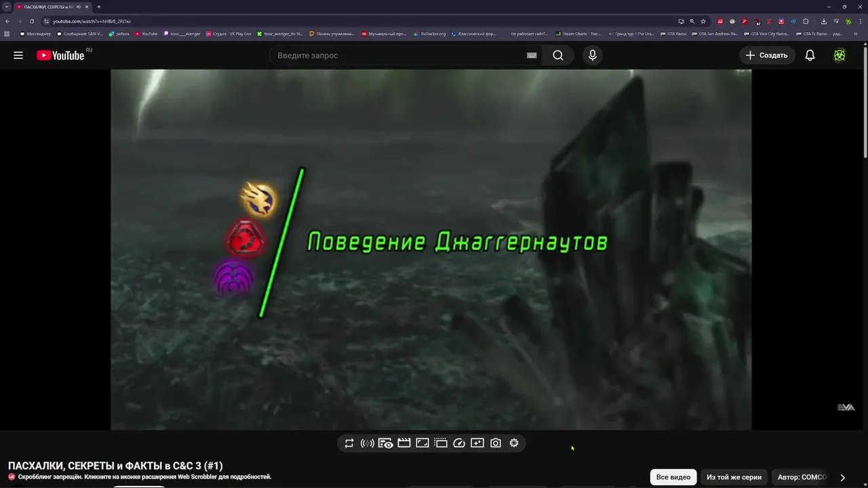Open the on-screen keyboard in search box

click(x=532, y=56)
